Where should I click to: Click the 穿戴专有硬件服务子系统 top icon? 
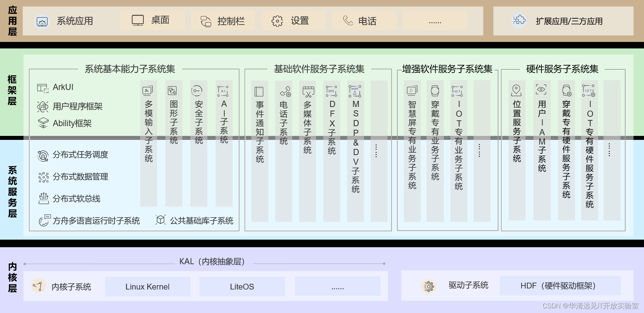click(x=566, y=91)
